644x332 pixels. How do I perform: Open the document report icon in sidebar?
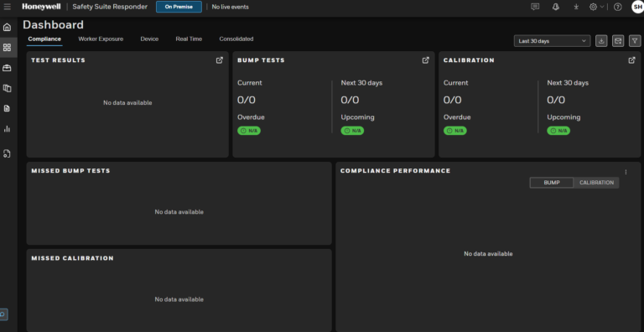tap(7, 108)
